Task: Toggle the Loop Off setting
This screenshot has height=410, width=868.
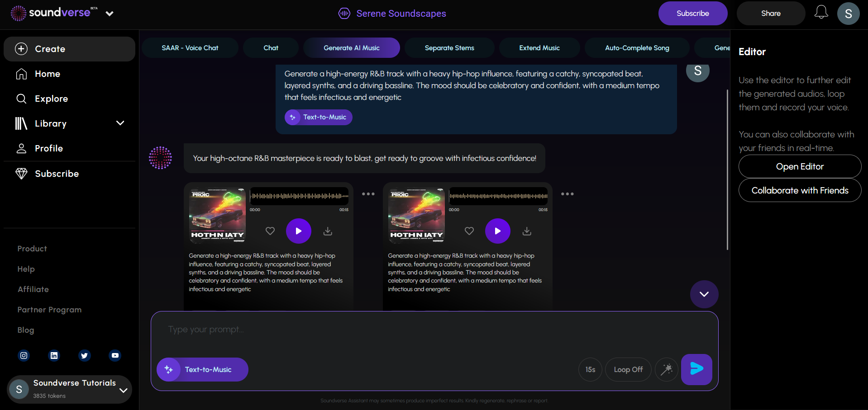Action: click(x=628, y=369)
